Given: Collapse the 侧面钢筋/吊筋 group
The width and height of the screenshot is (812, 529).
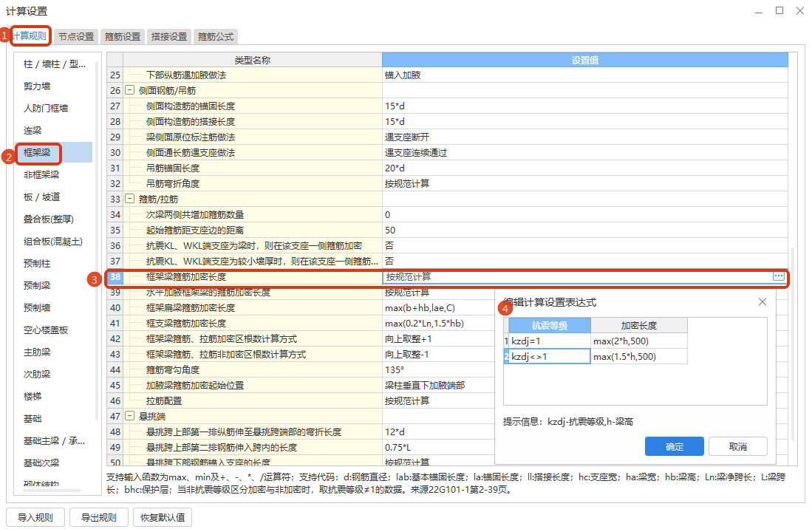Looking at the screenshot, I should 130,90.
